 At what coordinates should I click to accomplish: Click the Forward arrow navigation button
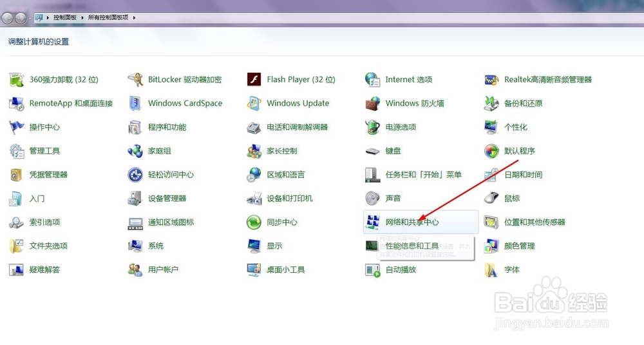[x=21, y=17]
